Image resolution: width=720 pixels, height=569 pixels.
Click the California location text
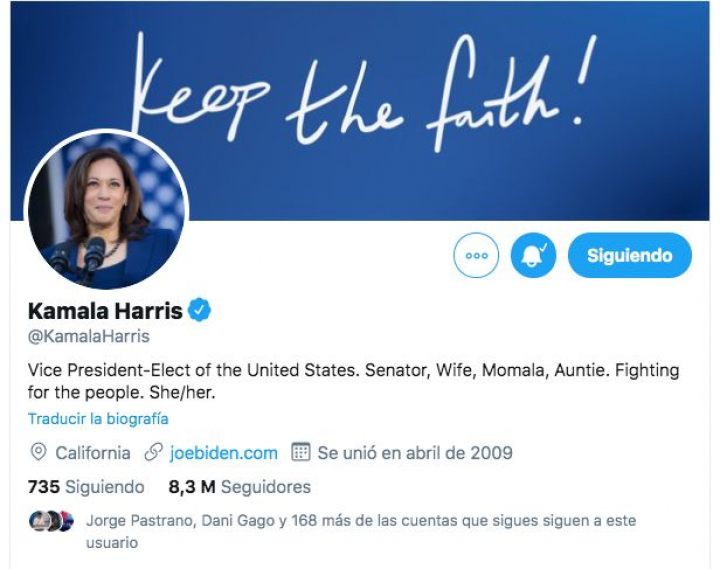(93, 453)
